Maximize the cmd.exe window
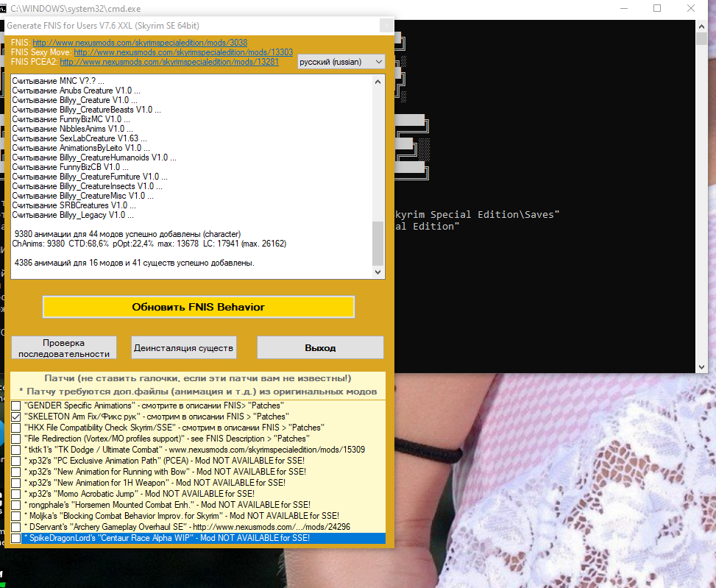The height and width of the screenshot is (588, 716). [x=656, y=8]
